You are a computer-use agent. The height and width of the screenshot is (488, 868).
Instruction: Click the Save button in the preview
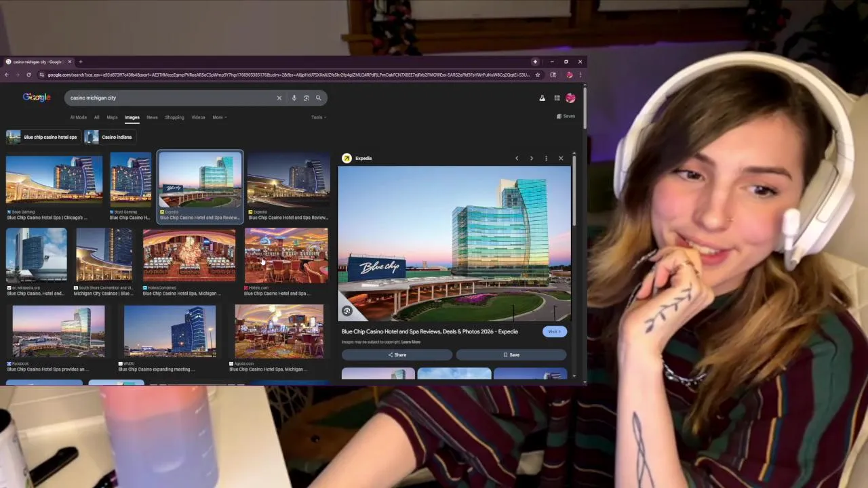(511, 355)
